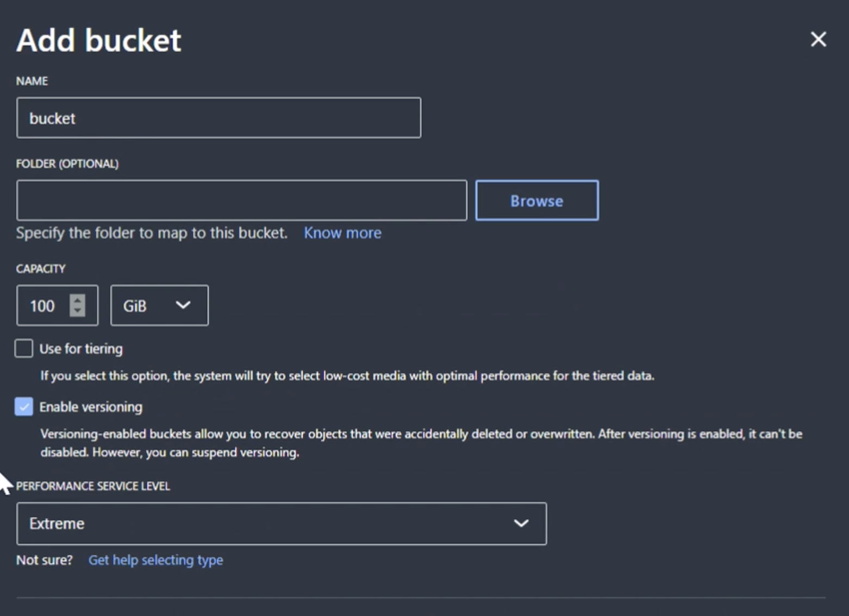Open the Performance Service Level Extreme dropdown

[x=281, y=524]
